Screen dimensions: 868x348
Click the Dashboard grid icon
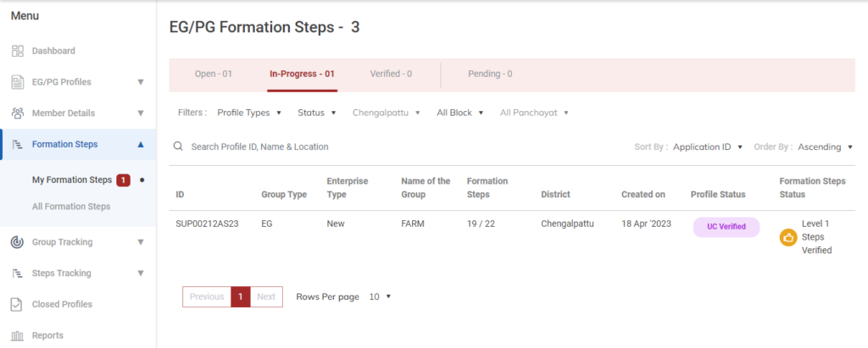17,51
